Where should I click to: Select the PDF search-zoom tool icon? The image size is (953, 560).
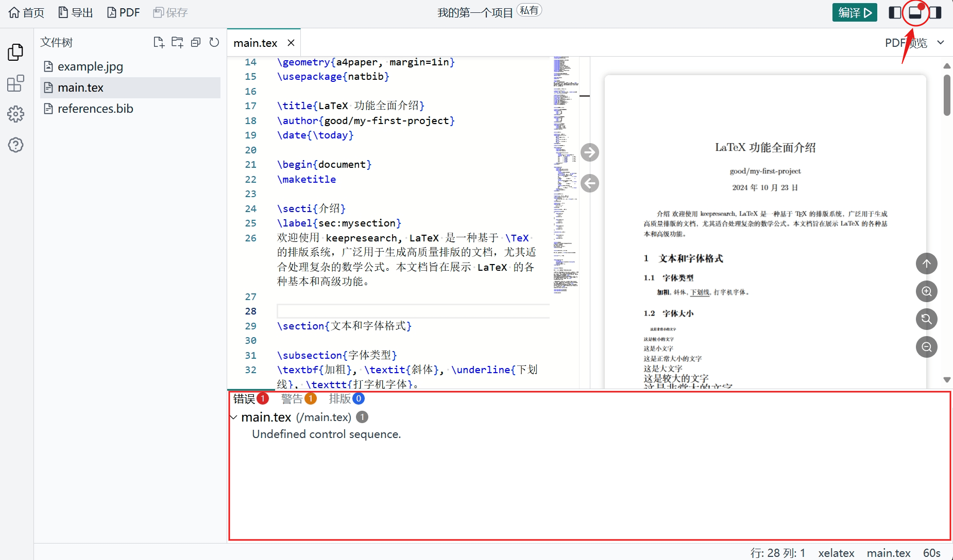coord(926,319)
